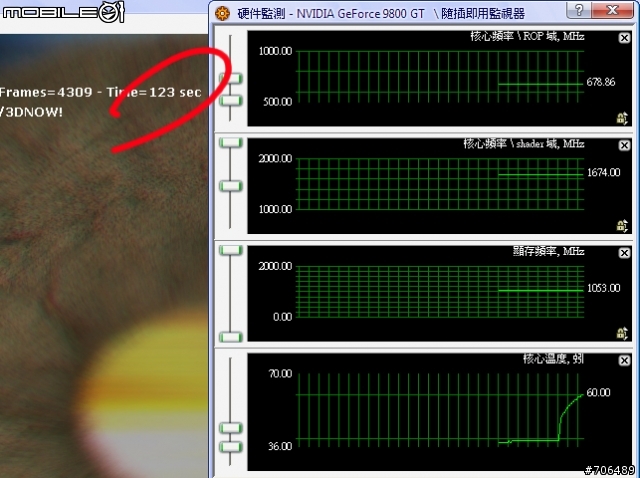The image size is (640, 478).
Task: Click the 36.00 temperature axis label
Action: point(280,446)
